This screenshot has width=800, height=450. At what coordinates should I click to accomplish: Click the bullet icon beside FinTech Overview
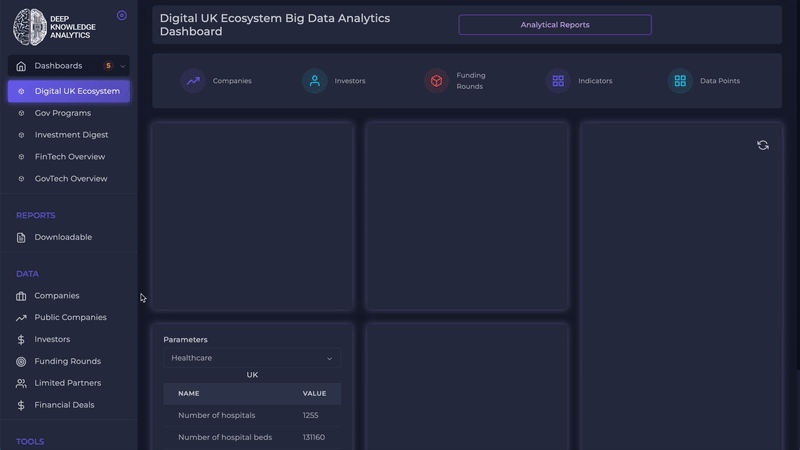(x=21, y=157)
